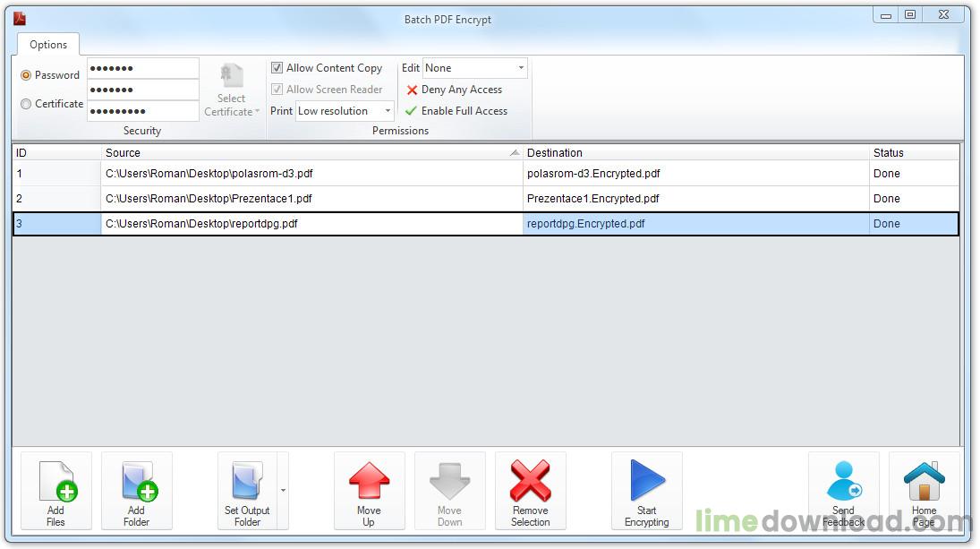Sort the list by Source column header
This screenshot has height=549, width=980.
click(304, 153)
